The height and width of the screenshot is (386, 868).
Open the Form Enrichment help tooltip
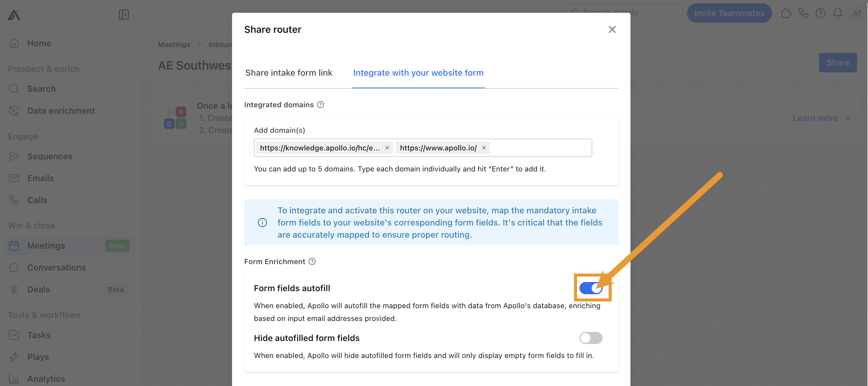(312, 261)
